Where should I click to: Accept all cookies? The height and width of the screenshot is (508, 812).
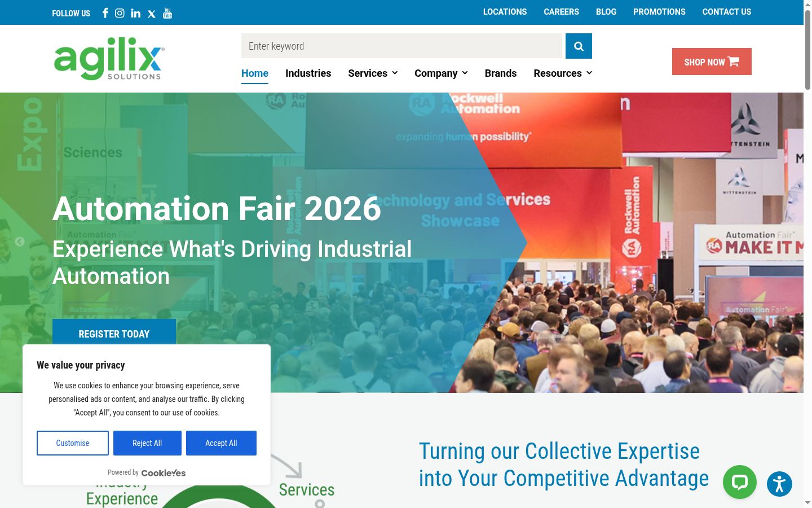pyautogui.click(x=221, y=443)
